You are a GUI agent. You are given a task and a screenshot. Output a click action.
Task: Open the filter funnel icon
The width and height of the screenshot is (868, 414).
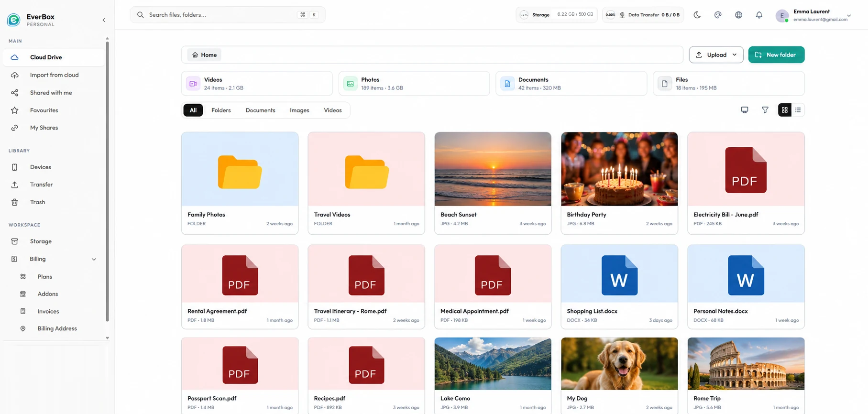point(765,110)
